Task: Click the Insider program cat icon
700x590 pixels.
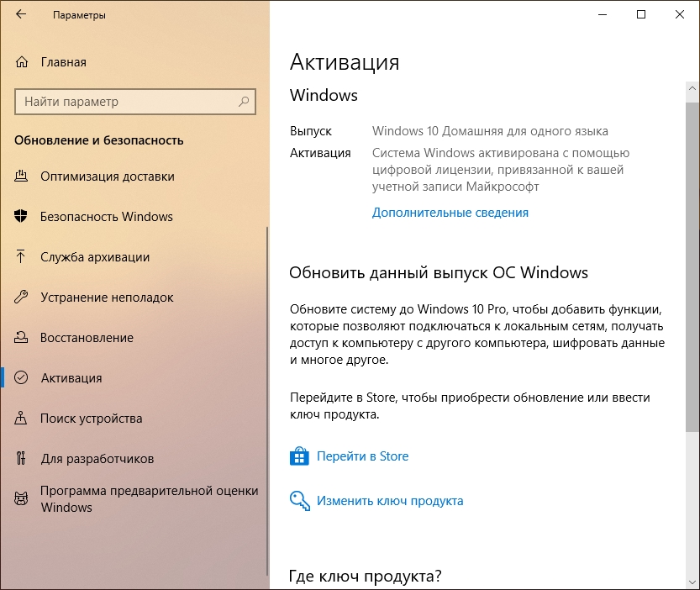Action: coord(21,498)
